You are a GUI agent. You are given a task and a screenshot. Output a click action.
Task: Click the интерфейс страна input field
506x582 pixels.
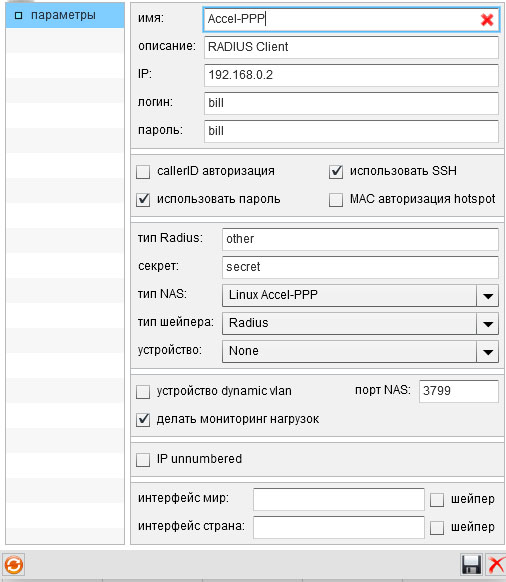point(339,527)
